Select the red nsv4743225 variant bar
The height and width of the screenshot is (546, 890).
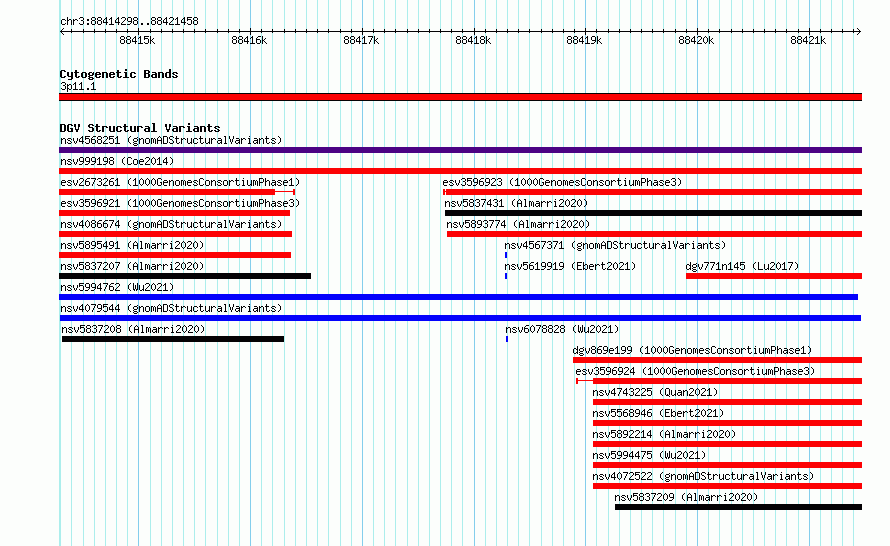727,402
